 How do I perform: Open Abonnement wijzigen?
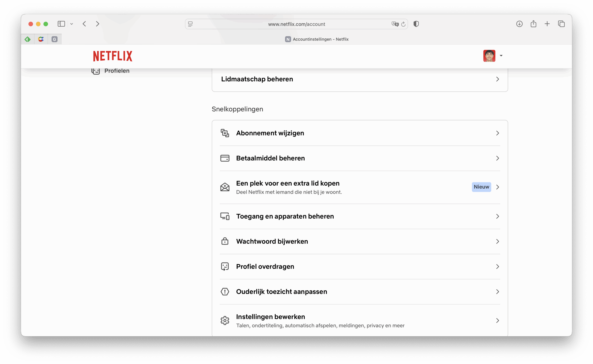coord(360,133)
